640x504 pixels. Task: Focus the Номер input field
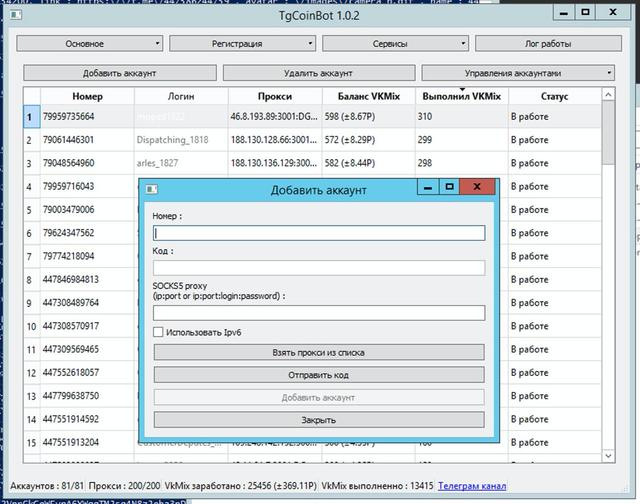(x=319, y=233)
